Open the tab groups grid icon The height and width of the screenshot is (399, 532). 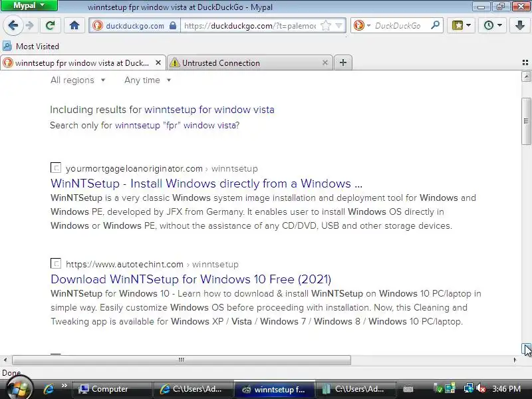coord(525,63)
